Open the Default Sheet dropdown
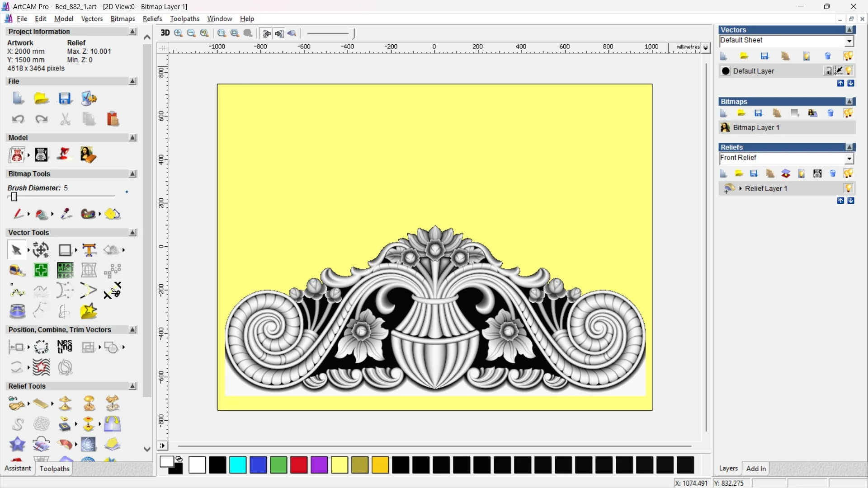The height and width of the screenshot is (488, 868). click(849, 41)
